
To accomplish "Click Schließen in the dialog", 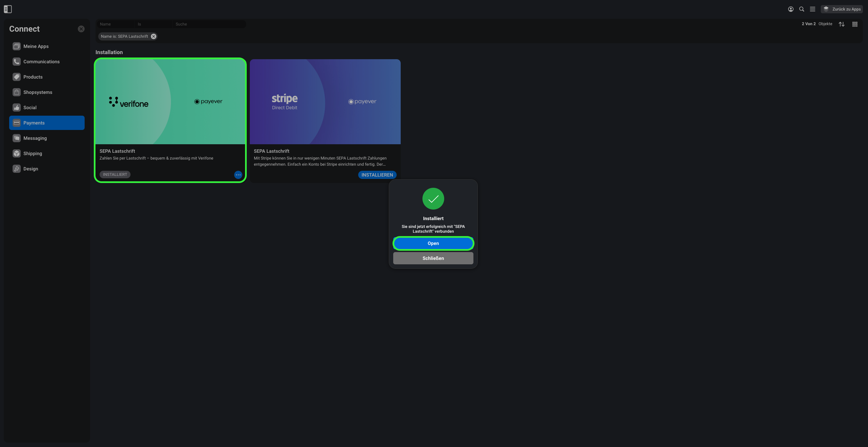I will point(433,258).
